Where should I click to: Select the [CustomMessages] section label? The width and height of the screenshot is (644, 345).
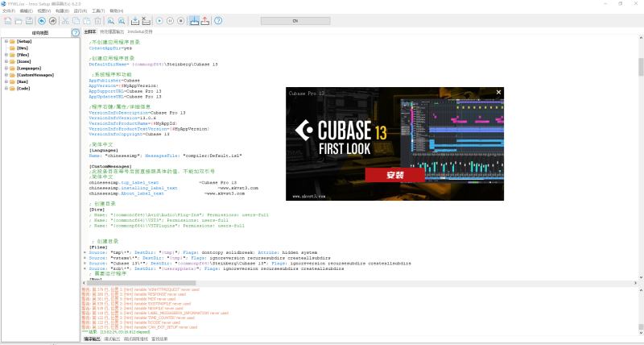click(35, 75)
